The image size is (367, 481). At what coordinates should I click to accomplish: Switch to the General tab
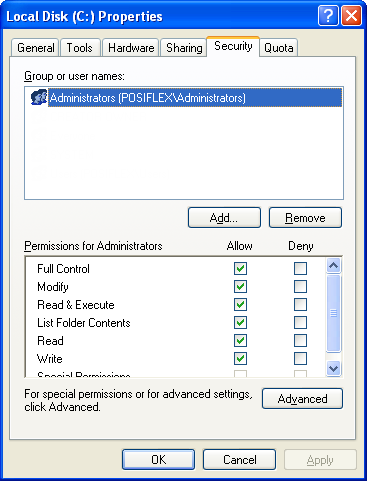pyautogui.click(x=35, y=48)
